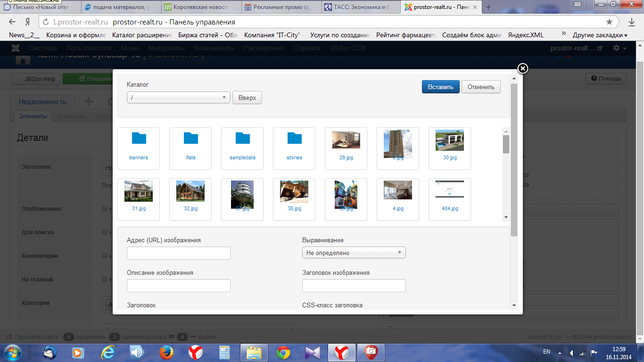Click the Адрес (URL) изображения field
Viewport: 644px width, 362px height.
[x=179, y=253]
